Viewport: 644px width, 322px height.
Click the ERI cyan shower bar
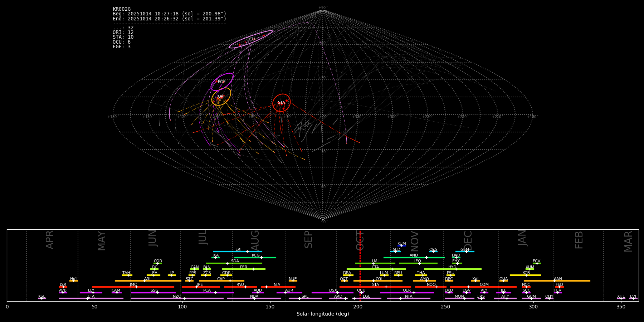click(238, 252)
